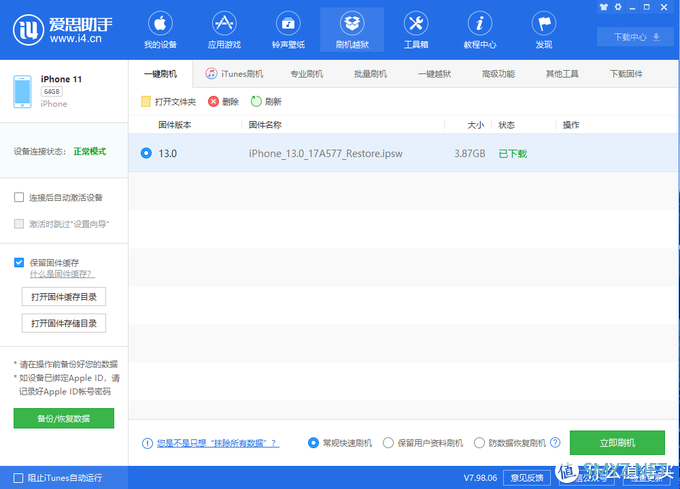Image resolution: width=680 pixels, height=489 pixels.
Task: Open 发现 flag icon
Action: click(544, 23)
